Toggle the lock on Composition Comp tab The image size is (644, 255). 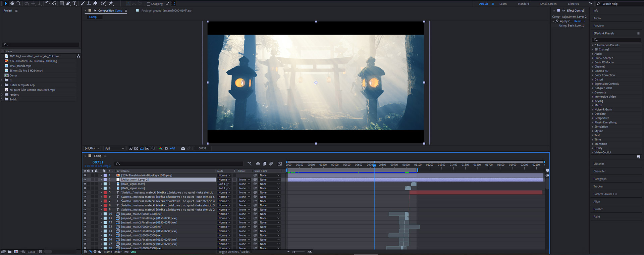coord(95,10)
